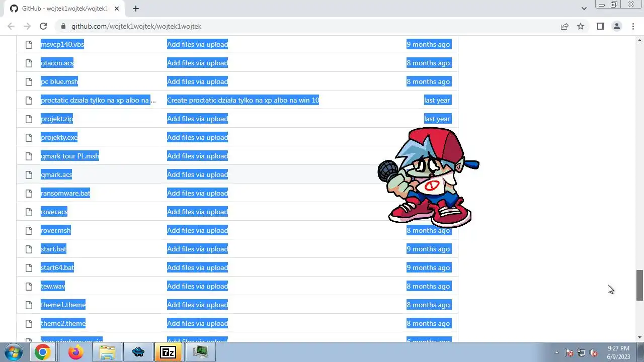Click the file icon beside qmark tour PL.msh
This screenshot has width=644, height=362.
(x=29, y=156)
